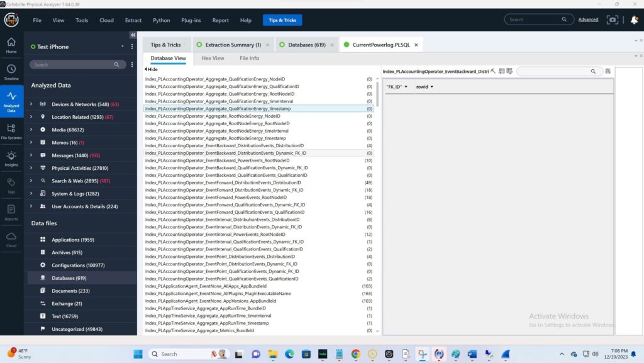Click the magnifier in the table search box
The width and height of the screenshot is (644, 363).
click(x=593, y=71)
